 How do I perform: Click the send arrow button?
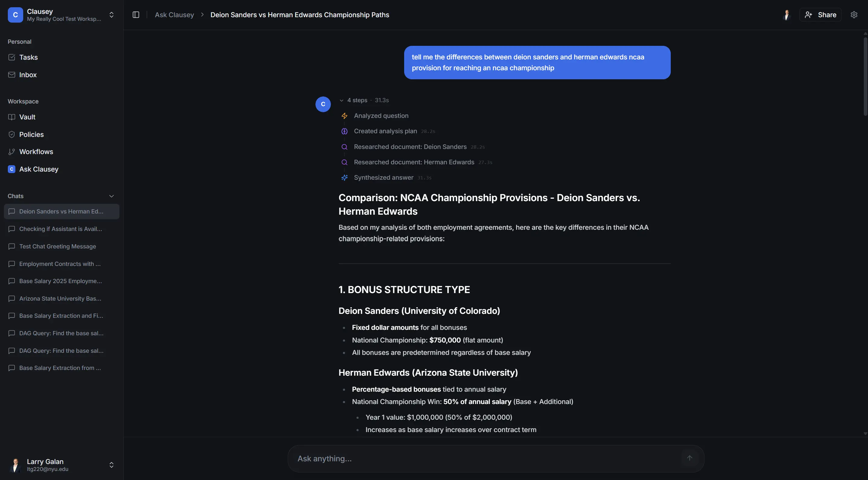pos(689,458)
